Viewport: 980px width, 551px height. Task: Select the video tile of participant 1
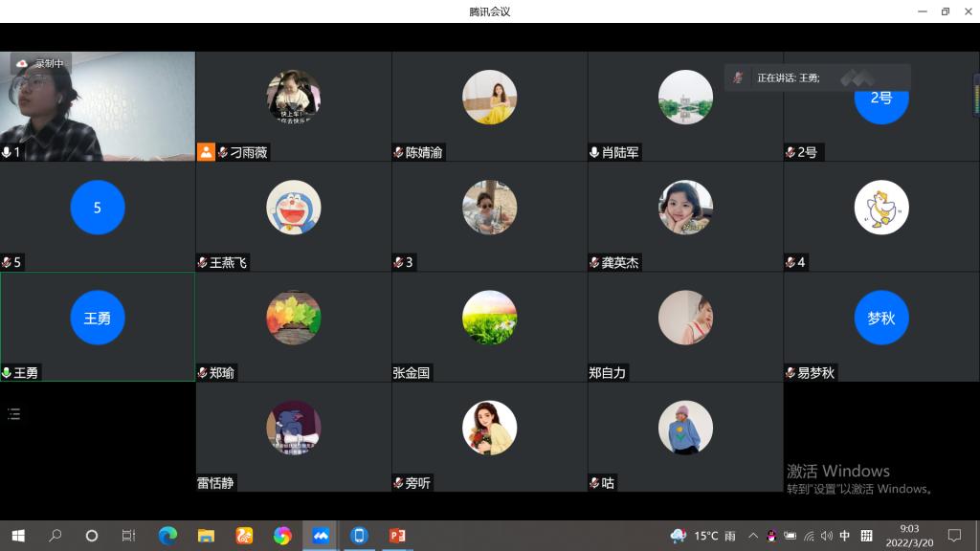point(98,105)
